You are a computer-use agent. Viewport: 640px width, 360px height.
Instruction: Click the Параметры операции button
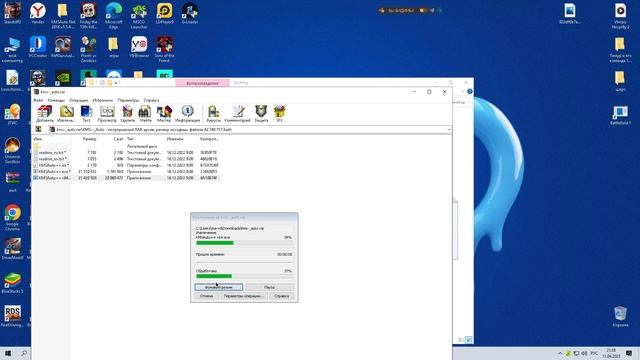(x=244, y=296)
